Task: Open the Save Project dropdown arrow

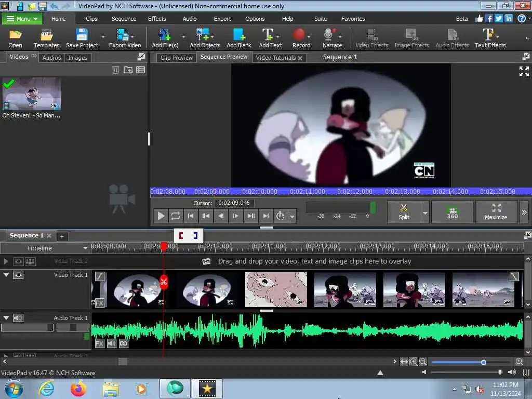Action: [x=103, y=36]
